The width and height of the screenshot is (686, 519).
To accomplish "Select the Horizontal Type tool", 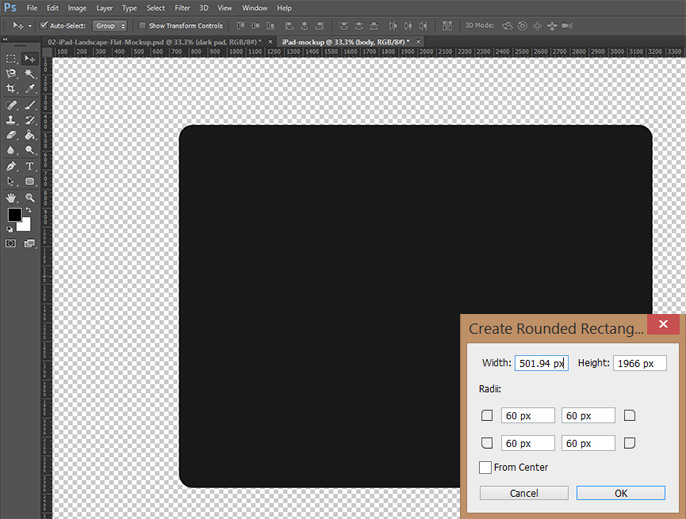I will coord(30,166).
